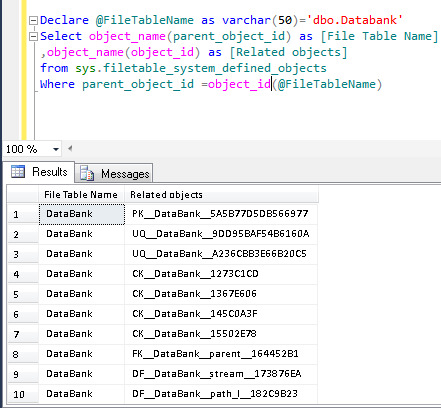441x410 pixels.
Task: Select row 2 header in results
Action: (x=23, y=234)
